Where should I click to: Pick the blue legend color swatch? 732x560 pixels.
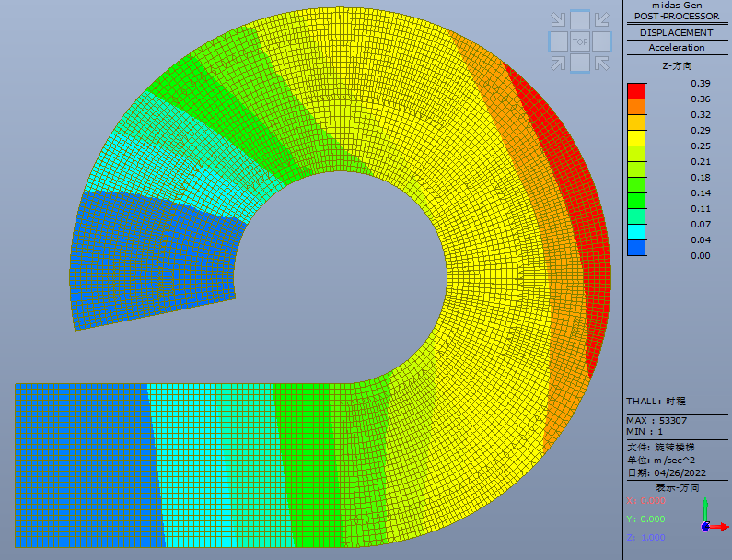(x=636, y=248)
